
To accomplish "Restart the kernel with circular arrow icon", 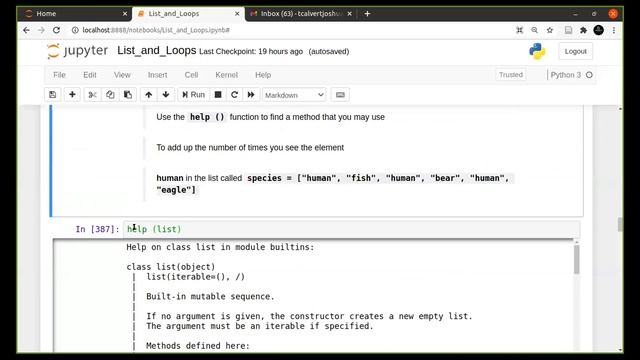I will (234, 95).
